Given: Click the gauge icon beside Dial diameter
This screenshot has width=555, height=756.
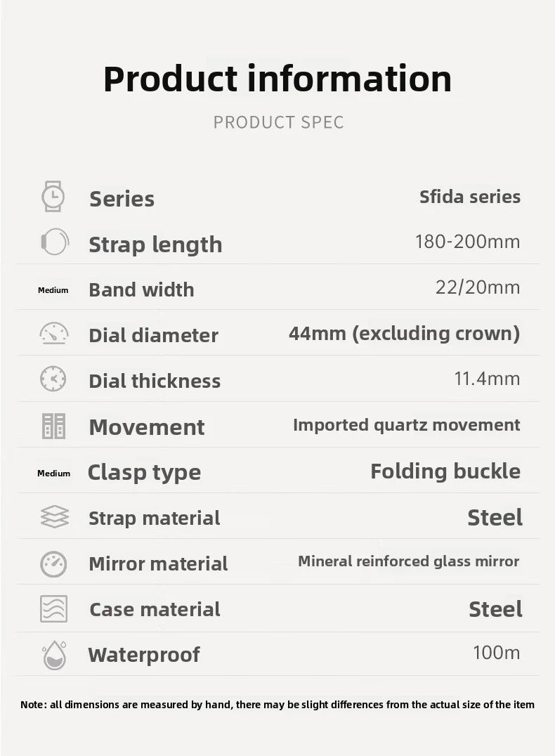Looking at the screenshot, I should click(x=54, y=333).
